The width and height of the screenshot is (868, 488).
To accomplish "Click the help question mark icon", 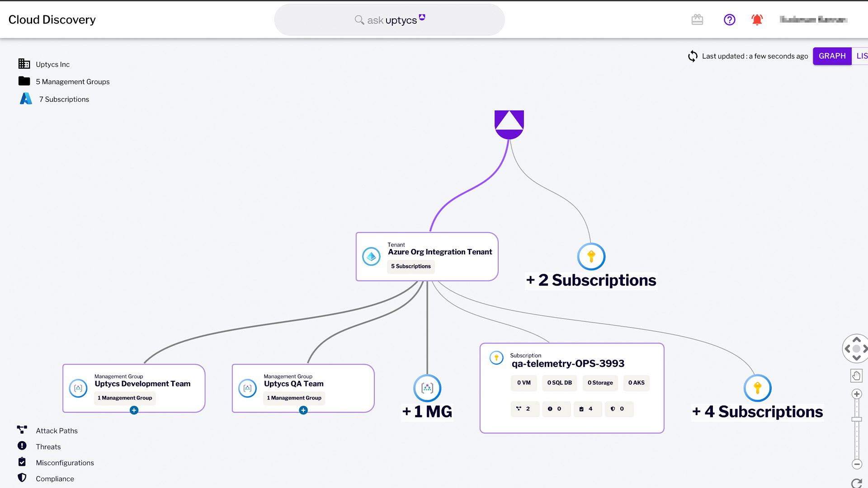I will click(730, 20).
